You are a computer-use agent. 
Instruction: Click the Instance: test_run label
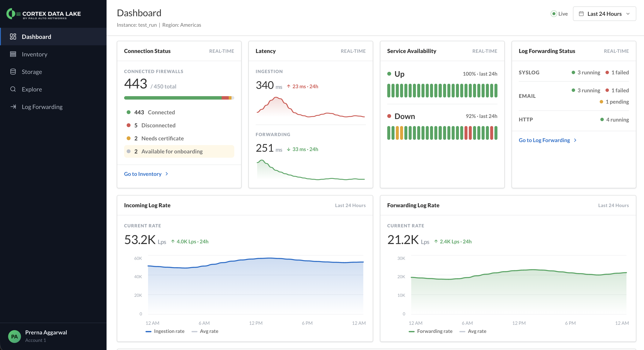(137, 25)
